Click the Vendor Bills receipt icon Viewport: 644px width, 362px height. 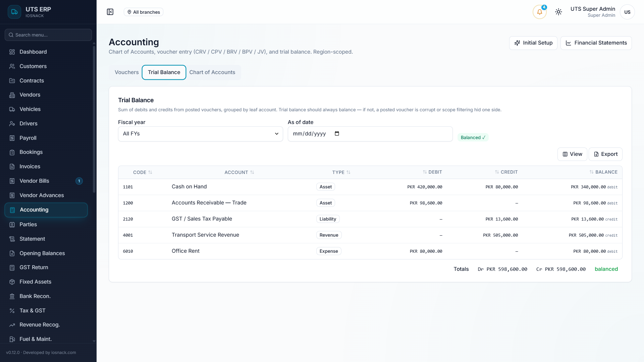click(x=12, y=181)
